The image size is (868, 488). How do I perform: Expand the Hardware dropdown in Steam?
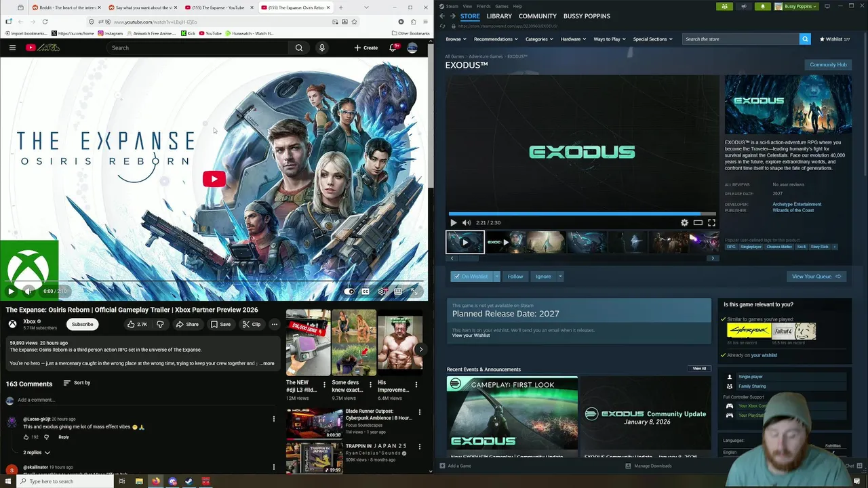(573, 39)
